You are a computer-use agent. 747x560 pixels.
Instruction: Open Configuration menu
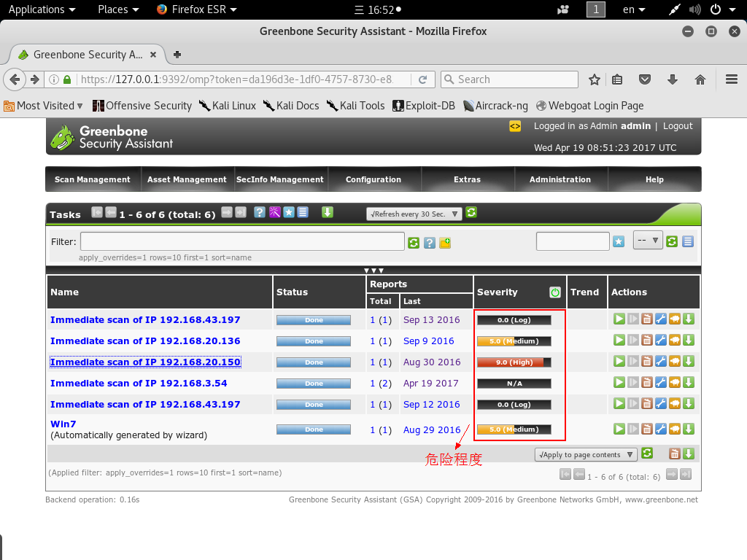pos(373,179)
